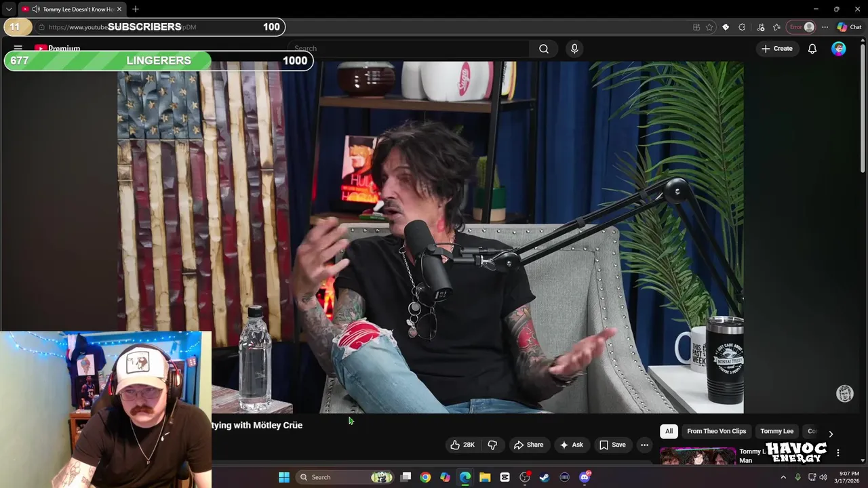Open the Copilot app from taskbar
This screenshot has width=868, height=488.
point(445,477)
